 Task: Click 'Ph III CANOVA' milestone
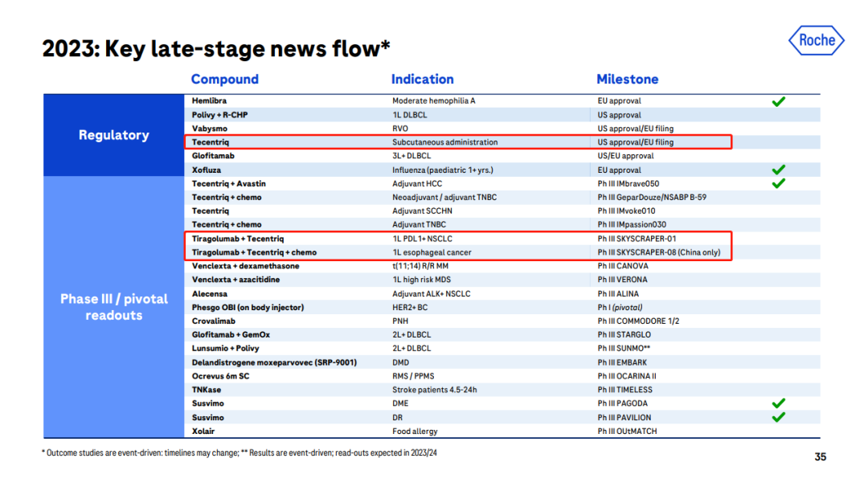(x=623, y=266)
